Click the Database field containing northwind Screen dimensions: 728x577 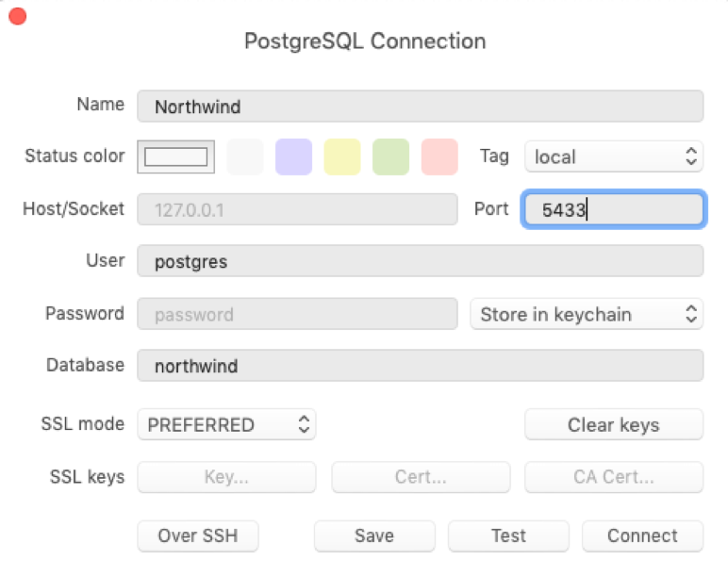click(421, 365)
